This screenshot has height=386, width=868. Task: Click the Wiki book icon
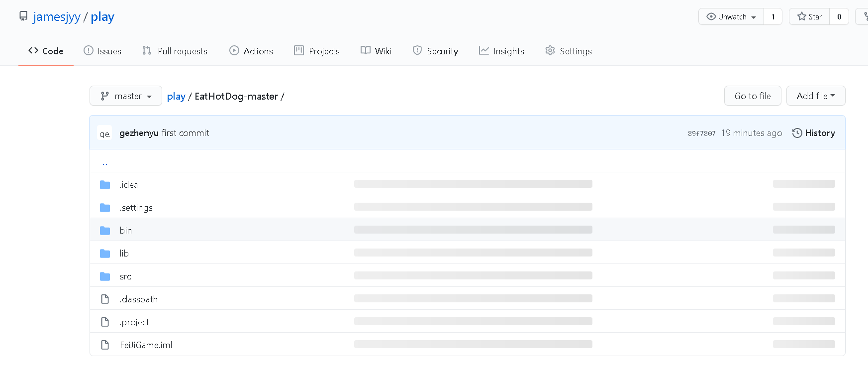[366, 50]
